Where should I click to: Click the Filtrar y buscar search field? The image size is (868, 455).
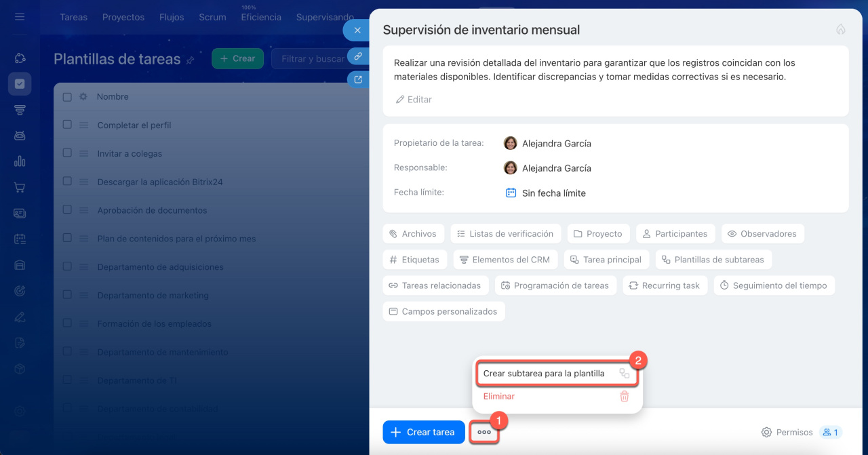(x=312, y=59)
